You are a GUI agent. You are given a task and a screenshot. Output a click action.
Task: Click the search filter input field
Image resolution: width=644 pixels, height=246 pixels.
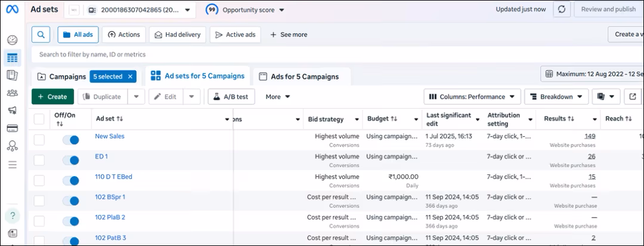click(x=337, y=54)
